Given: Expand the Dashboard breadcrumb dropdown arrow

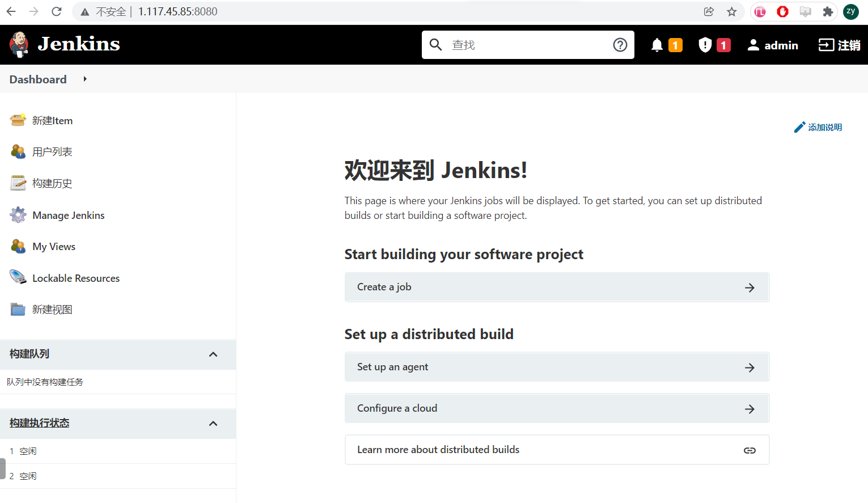Looking at the screenshot, I should pos(85,79).
